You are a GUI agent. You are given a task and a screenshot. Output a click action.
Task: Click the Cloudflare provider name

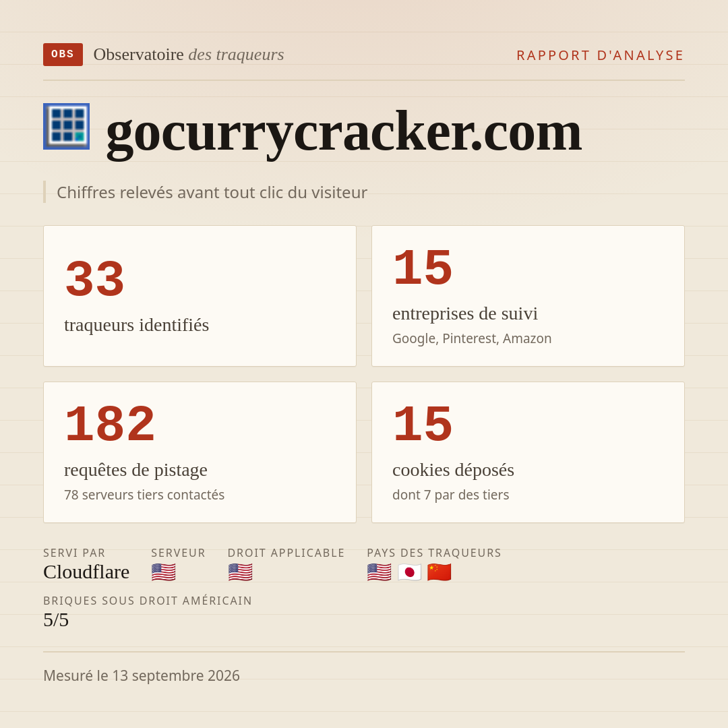click(86, 572)
